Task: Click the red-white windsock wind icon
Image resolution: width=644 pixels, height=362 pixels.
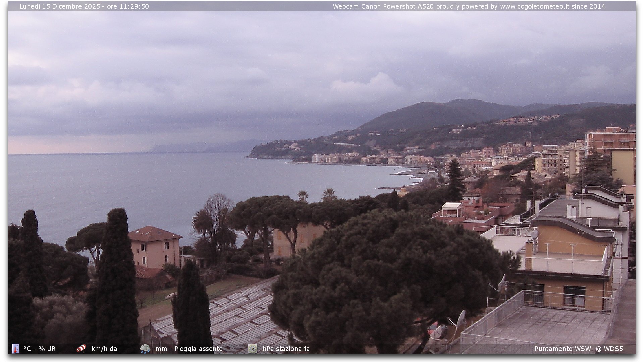Action: (81, 349)
